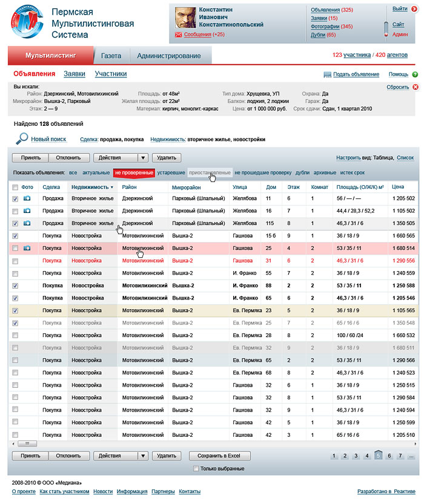Click the green help question mark icon
The width and height of the screenshot is (424, 504).
click(415, 74)
